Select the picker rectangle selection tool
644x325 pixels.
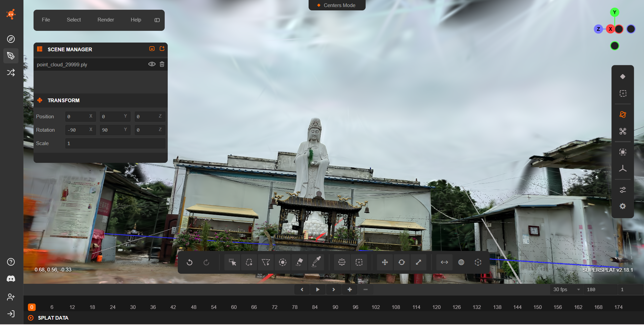click(x=232, y=262)
